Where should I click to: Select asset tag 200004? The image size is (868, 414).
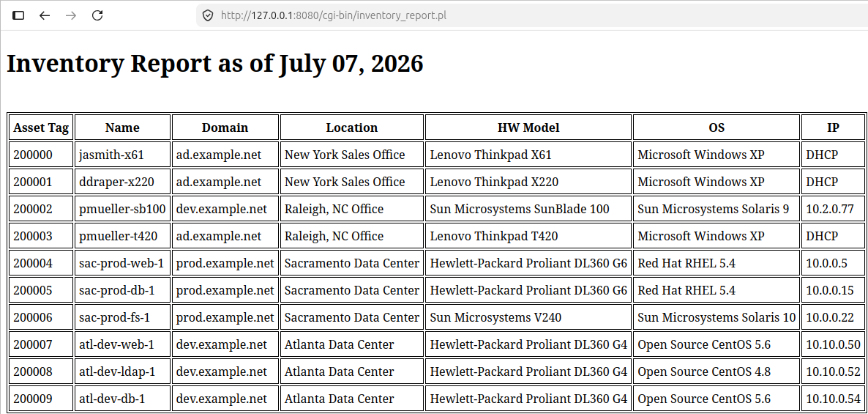click(x=41, y=263)
